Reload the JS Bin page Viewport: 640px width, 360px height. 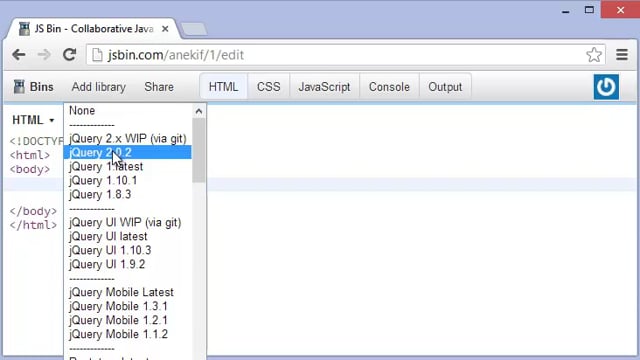pyautogui.click(x=69, y=55)
